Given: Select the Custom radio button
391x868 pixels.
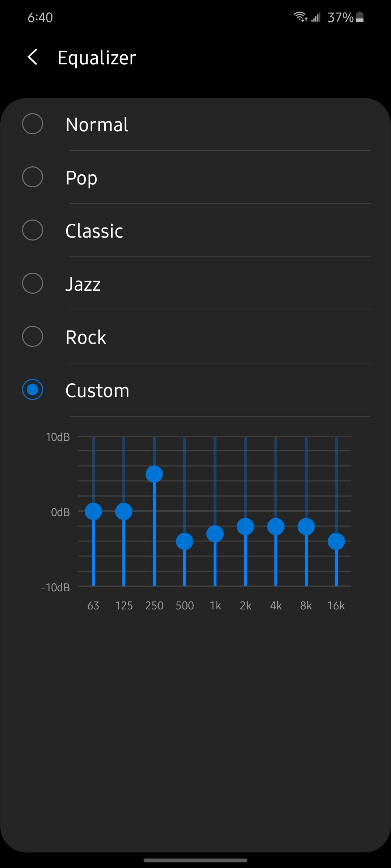Looking at the screenshot, I should [33, 390].
